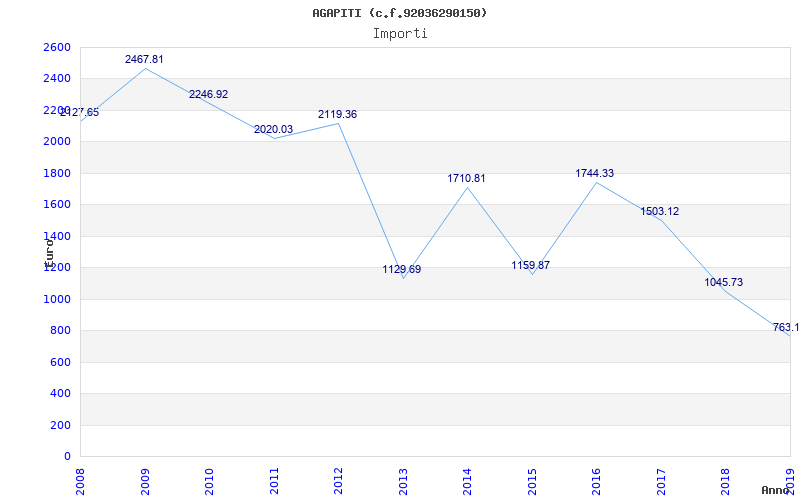Click the 1800 y-axis tick label

coord(57,173)
